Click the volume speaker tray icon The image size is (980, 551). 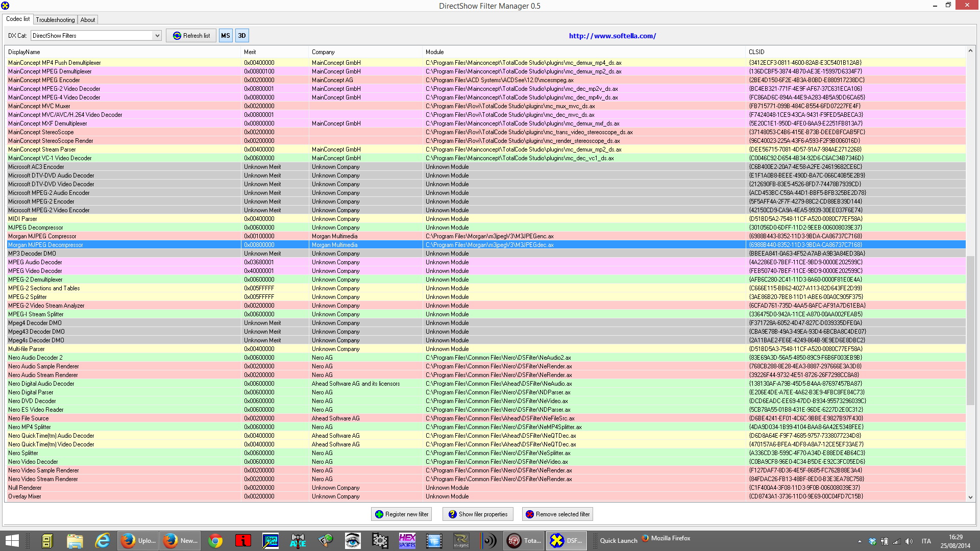909,541
